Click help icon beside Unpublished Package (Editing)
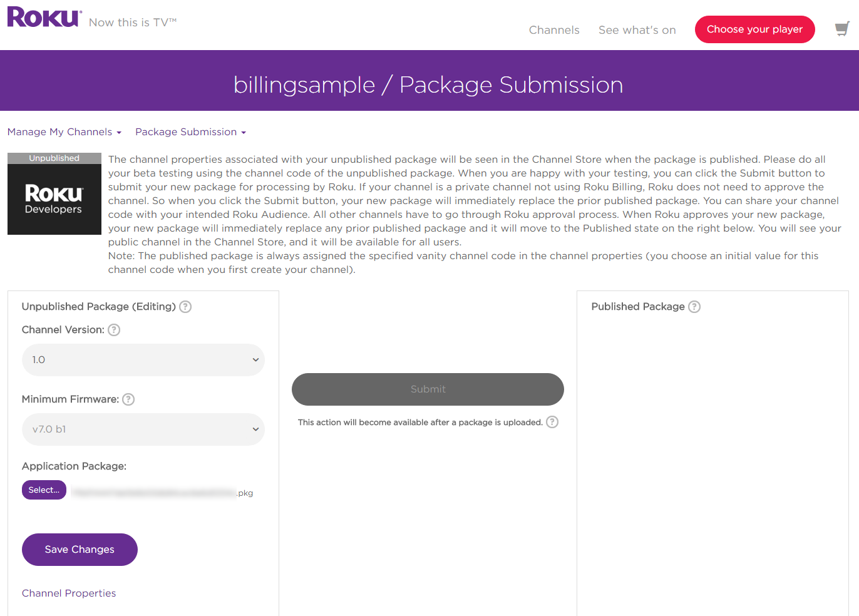The height and width of the screenshot is (616, 859). click(185, 307)
